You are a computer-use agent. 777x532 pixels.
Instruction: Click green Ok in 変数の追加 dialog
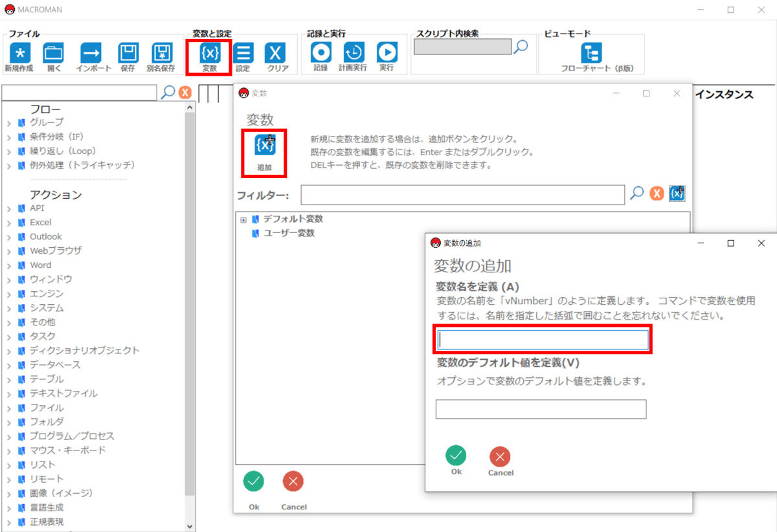(x=456, y=456)
